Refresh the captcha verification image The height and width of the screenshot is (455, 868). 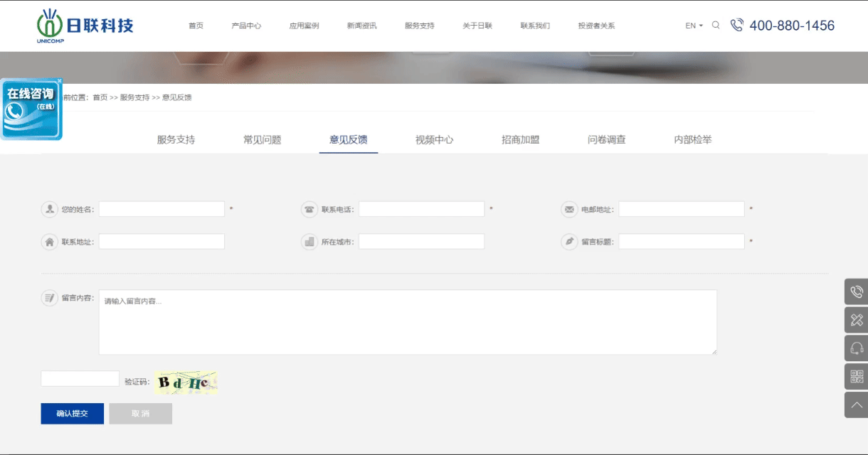click(x=186, y=382)
